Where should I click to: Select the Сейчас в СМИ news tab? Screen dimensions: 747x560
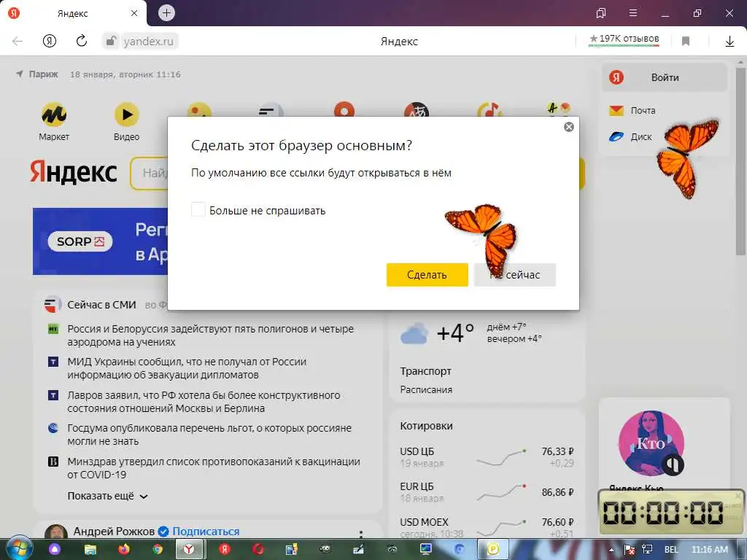tap(101, 305)
